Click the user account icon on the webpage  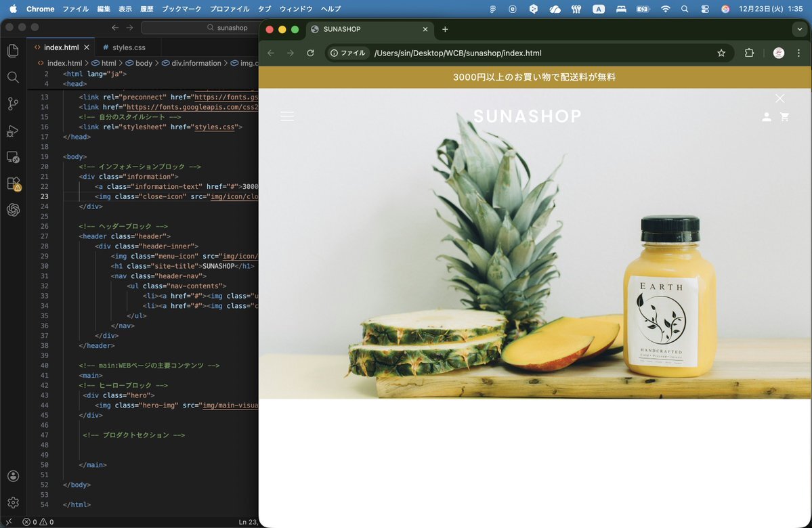[766, 117]
